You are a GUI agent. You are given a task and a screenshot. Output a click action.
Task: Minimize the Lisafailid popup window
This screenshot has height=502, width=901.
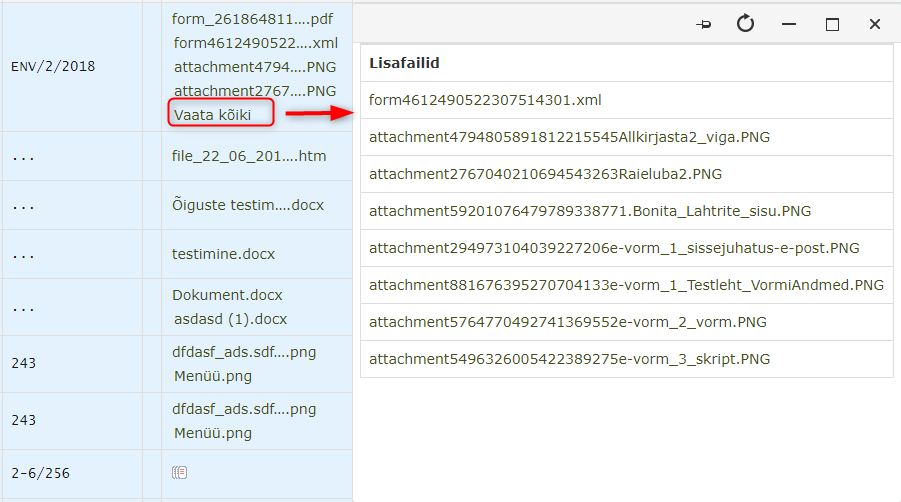789,25
